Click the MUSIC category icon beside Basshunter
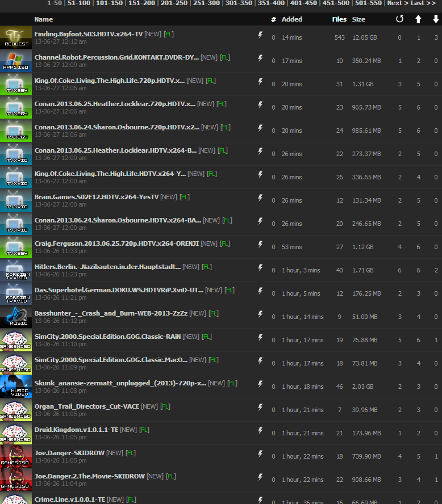Image resolution: width=442 pixels, height=504 pixels. (x=16, y=317)
